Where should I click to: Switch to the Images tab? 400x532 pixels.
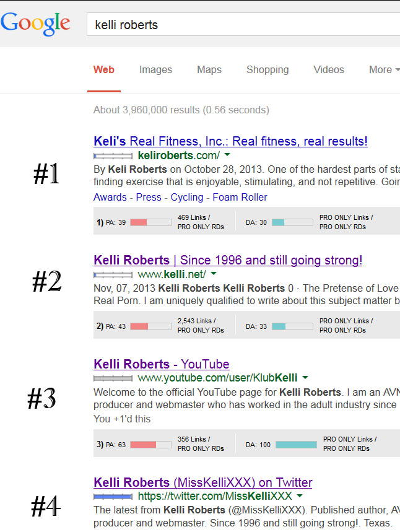[155, 69]
